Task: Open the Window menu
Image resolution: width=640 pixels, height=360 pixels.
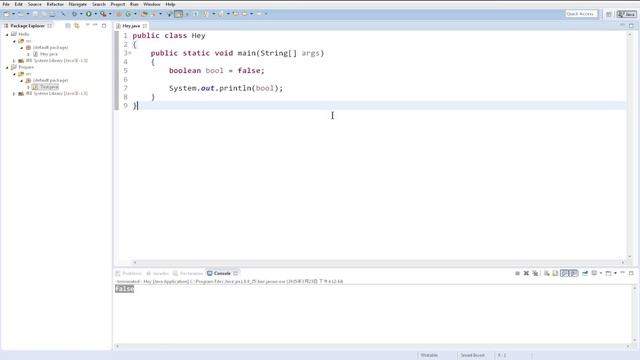Action: coord(152,4)
